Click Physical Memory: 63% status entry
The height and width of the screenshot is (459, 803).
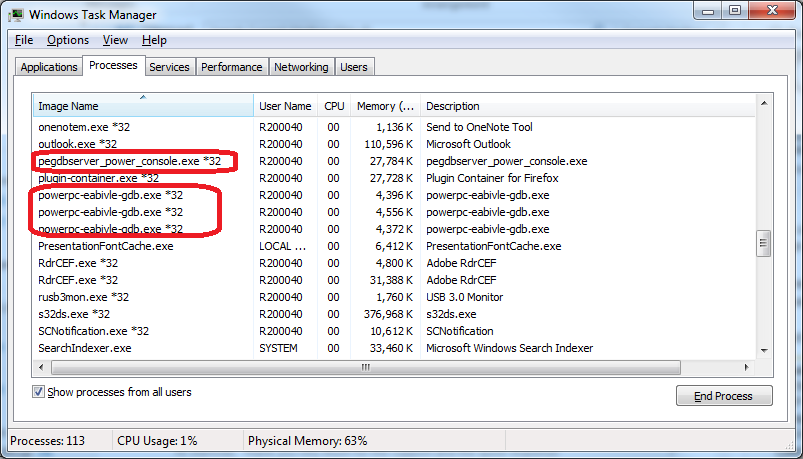307,441
